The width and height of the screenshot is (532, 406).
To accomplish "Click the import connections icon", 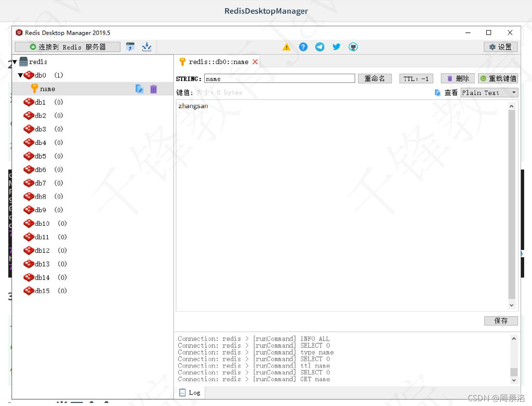I will [x=130, y=47].
